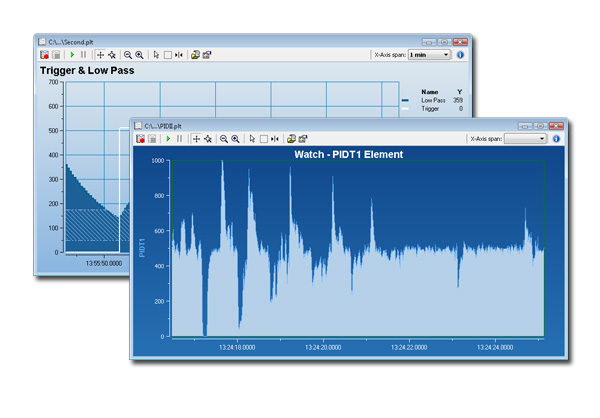Select the pointer cursor tool in PIDT1 toolbar
Screen dimensions: 600x418
[x=252, y=138]
